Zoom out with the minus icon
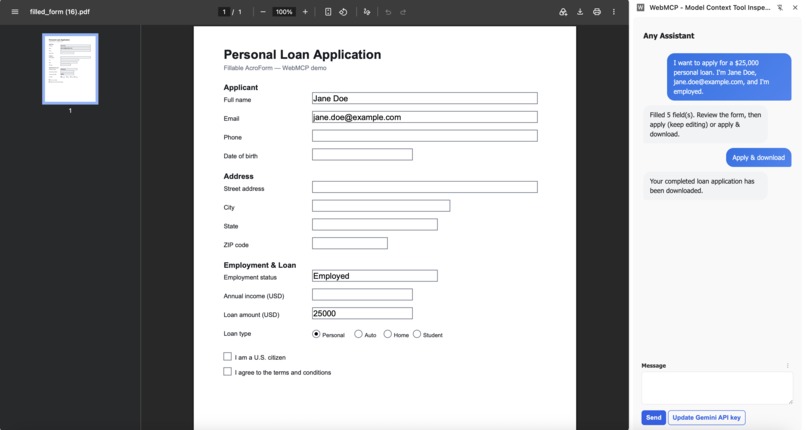Screen dimensions: 806x430 pos(263,11)
